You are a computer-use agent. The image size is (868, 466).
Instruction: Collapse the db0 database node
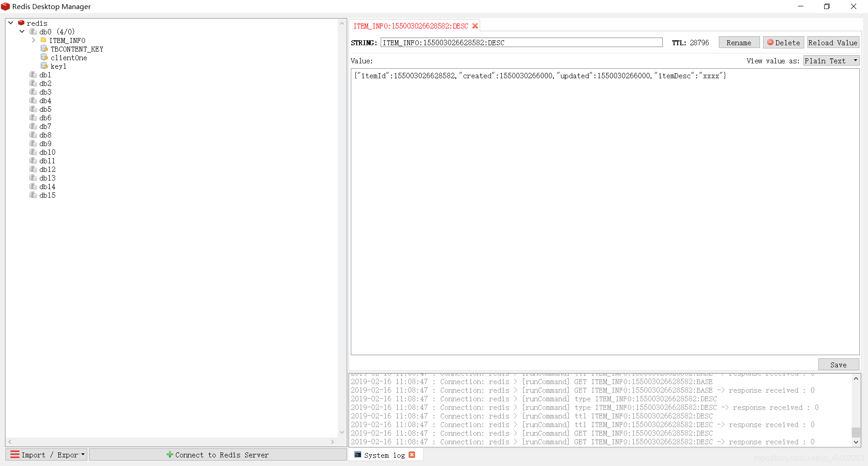point(22,31)
